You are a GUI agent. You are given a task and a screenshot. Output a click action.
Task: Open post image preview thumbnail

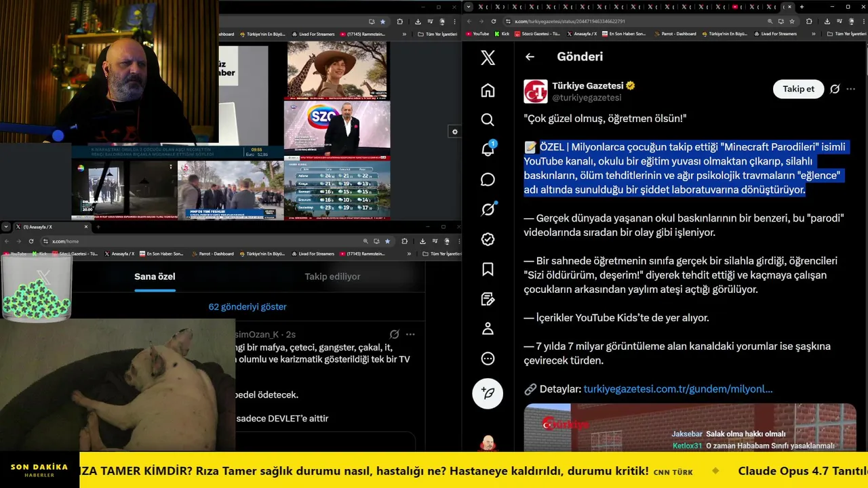690,428
